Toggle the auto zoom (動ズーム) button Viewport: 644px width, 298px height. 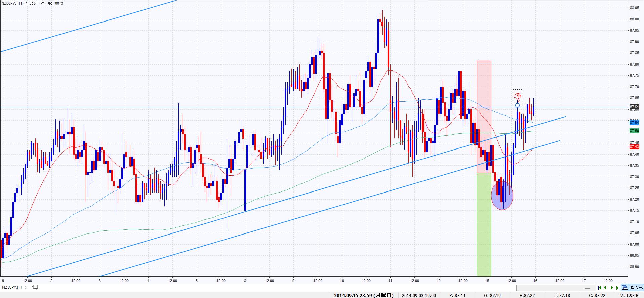636,288
